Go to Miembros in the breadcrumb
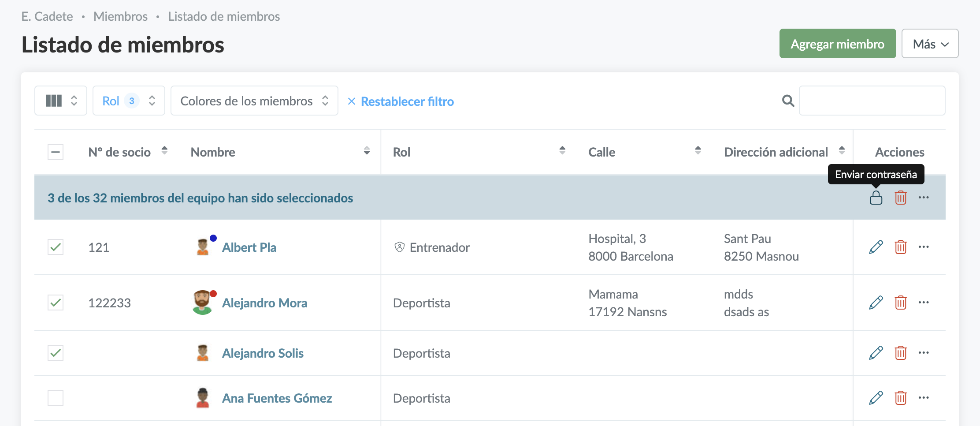The image size is (980, 426). pyautogui.click(x=120, y=16)
